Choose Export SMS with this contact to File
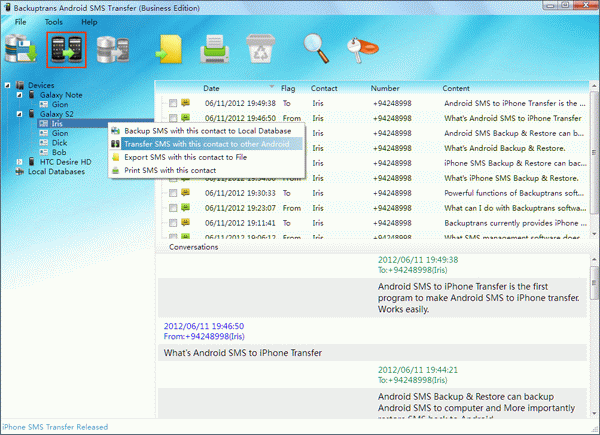 [207, 157]
